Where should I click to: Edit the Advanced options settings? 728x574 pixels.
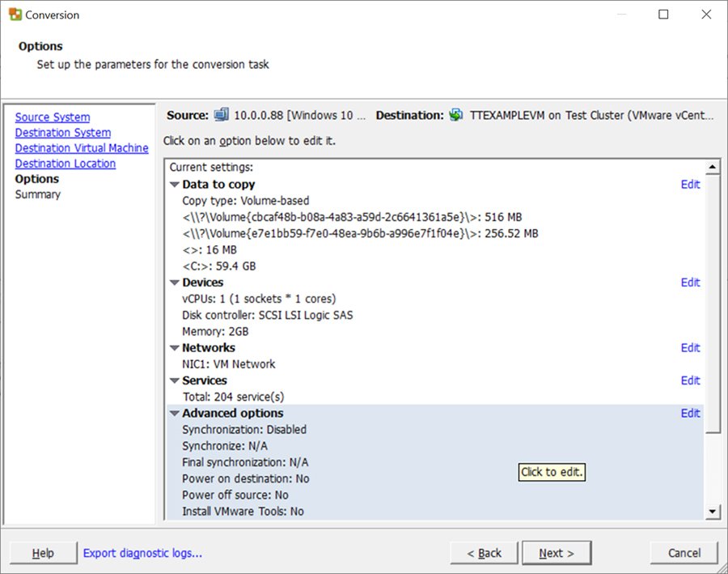[x=689, y=413]
